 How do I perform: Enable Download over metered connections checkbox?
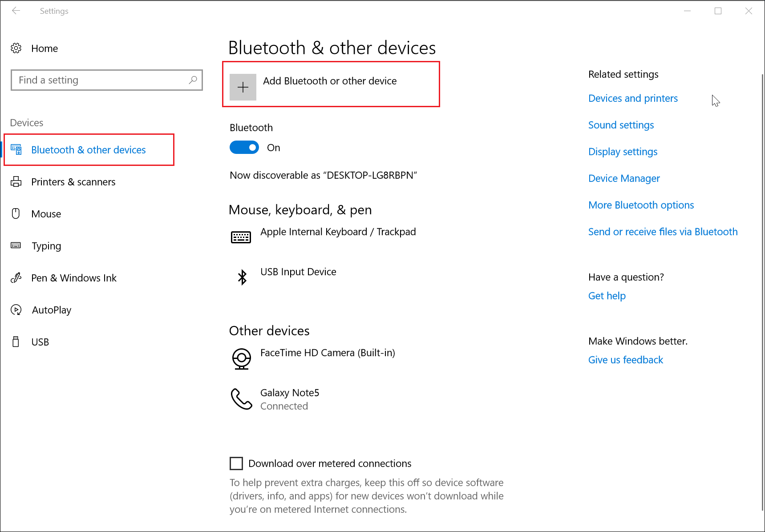click(x=236, y=463)
